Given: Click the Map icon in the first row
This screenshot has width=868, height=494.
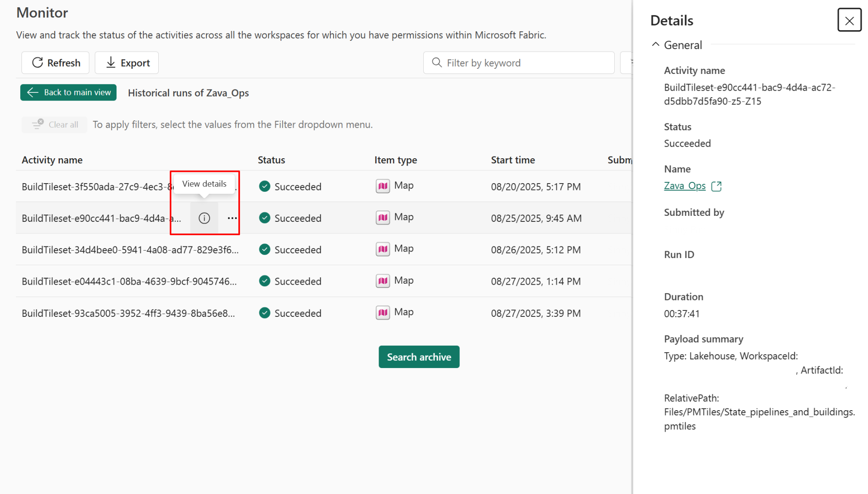Looking at the screenshot, I should 382,186.
